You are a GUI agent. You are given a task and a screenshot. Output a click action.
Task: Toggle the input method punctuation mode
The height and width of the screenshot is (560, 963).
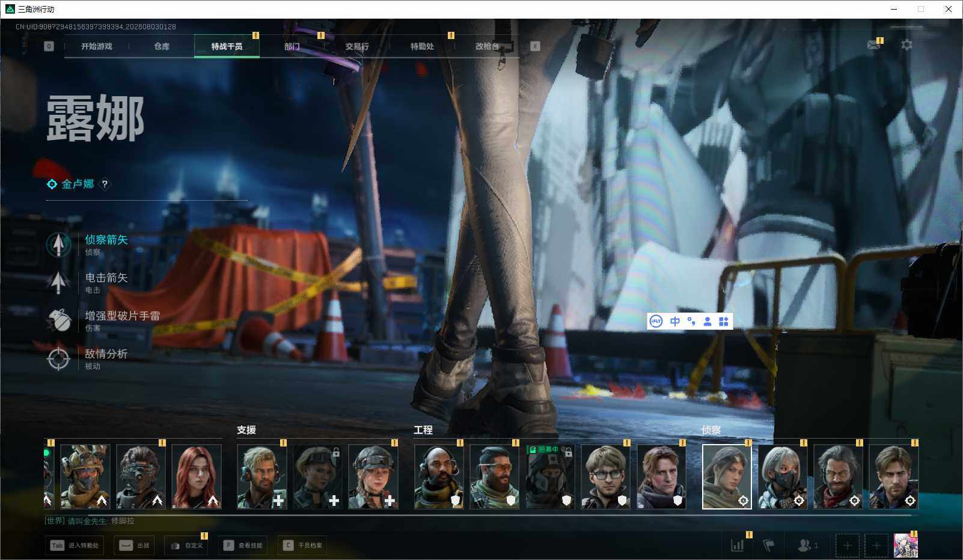click(x=691, y=321)
